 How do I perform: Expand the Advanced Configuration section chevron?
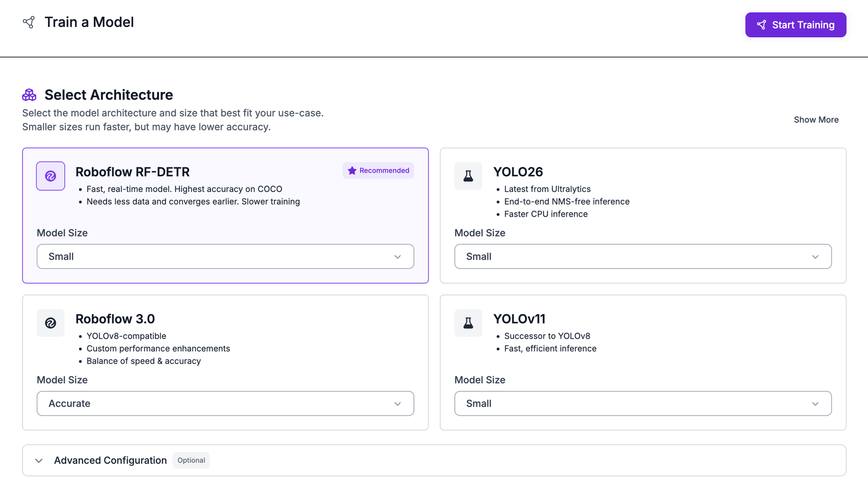tap(39, 460)
